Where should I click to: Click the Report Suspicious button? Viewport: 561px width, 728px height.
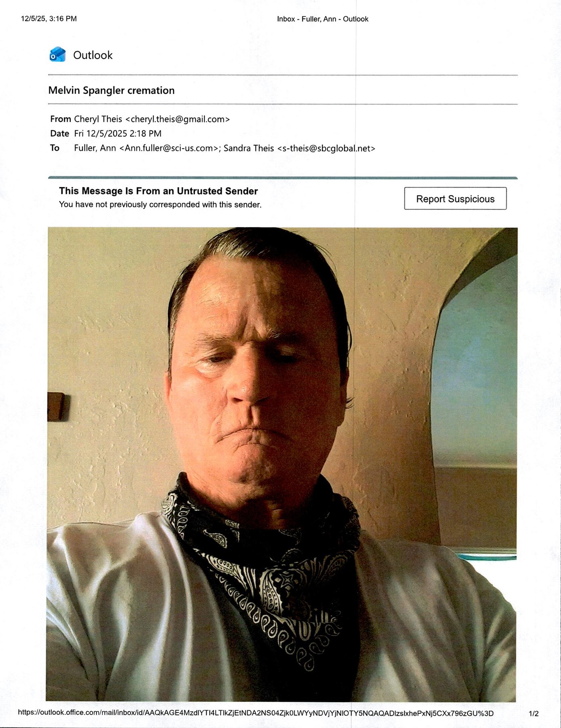click(455, 199)
